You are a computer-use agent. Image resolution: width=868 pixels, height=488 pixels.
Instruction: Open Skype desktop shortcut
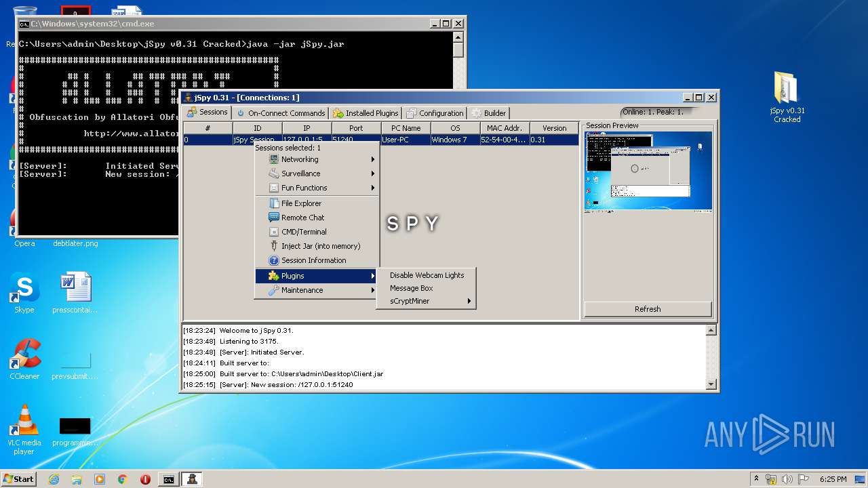point(24,293)
